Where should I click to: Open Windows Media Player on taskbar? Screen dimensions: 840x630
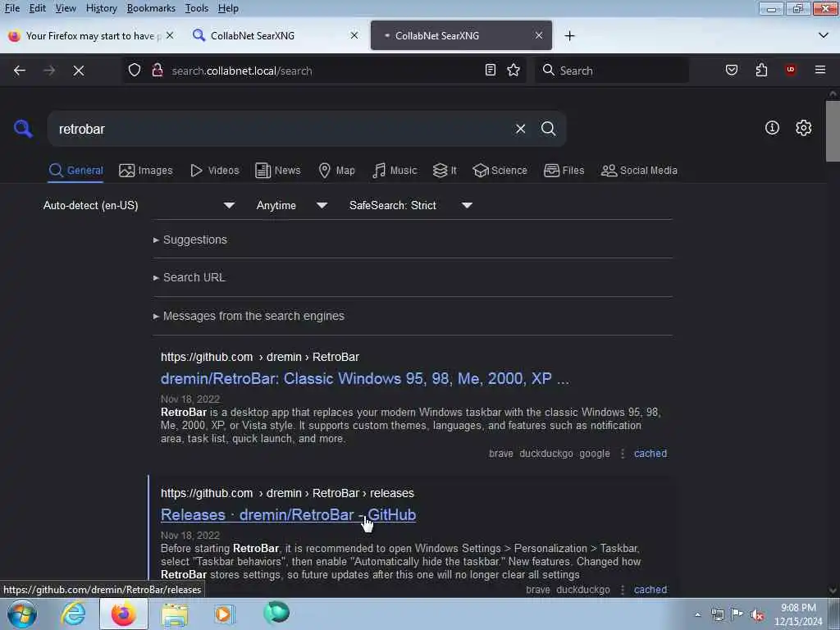coord(225,614)
